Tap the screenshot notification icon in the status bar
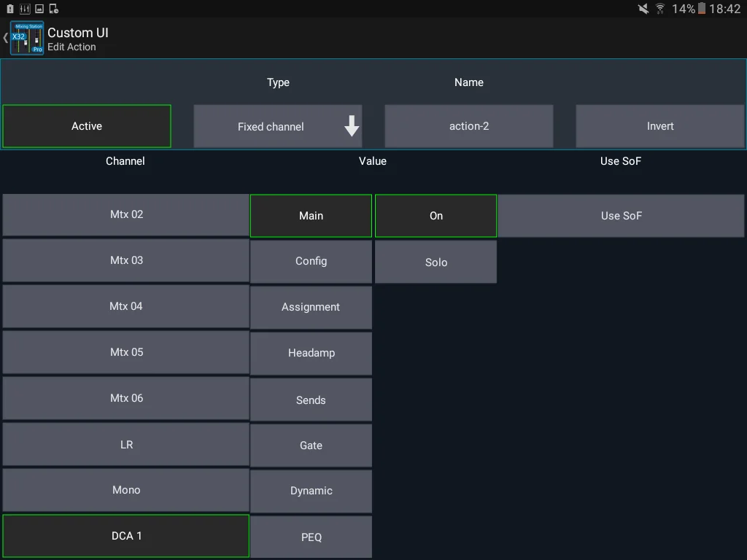 tap(54, 9)
